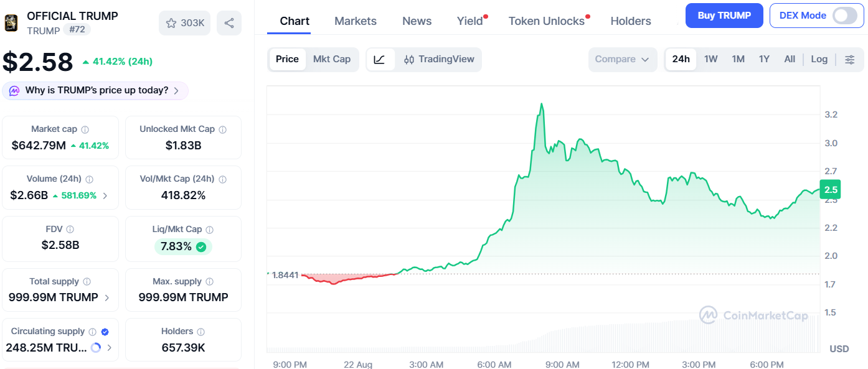Click green check in Liq/Mkt Cap badge
The width and height of the screenshot is (868, 369).
(201, 247)
